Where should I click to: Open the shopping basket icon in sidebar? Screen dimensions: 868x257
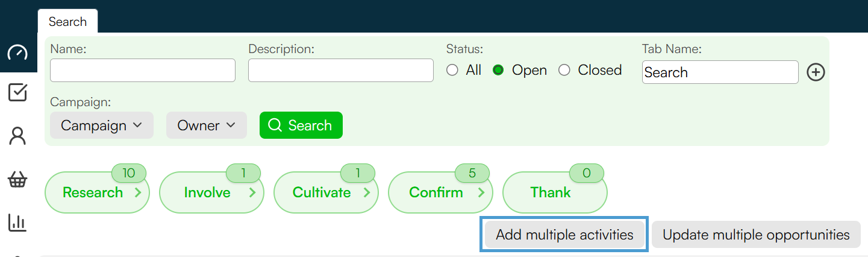17,180
